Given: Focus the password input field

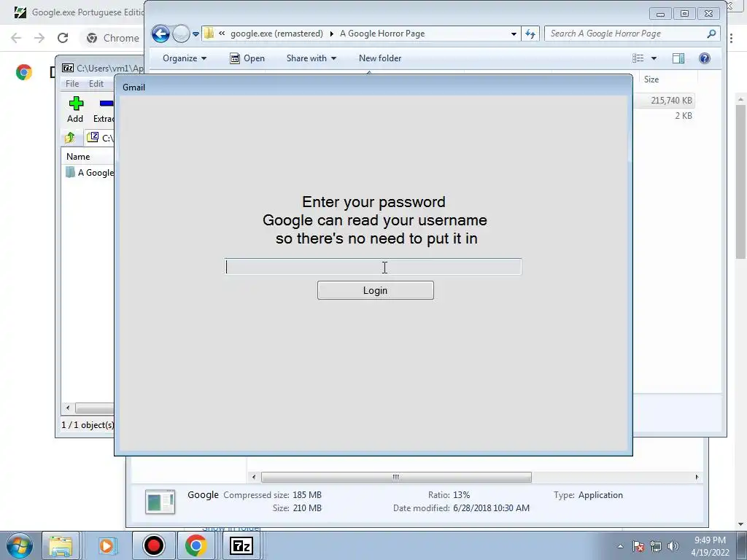Looking at the screenshot, I should (x=373, y=267).
